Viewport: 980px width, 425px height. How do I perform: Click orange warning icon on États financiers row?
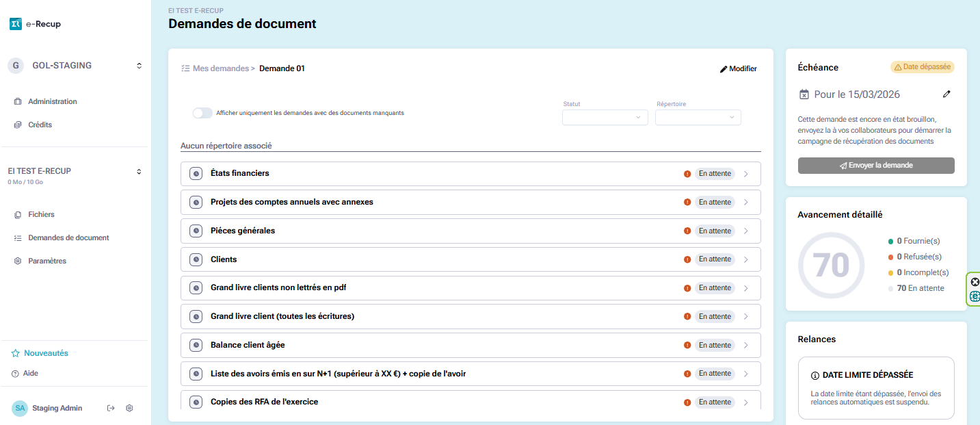[x=687, y=174]
